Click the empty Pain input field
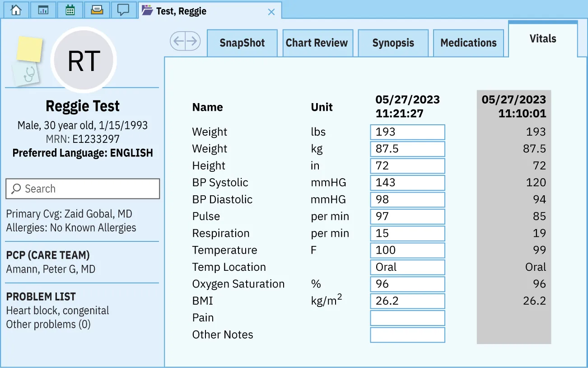588x368 pixels. (407, 318)
